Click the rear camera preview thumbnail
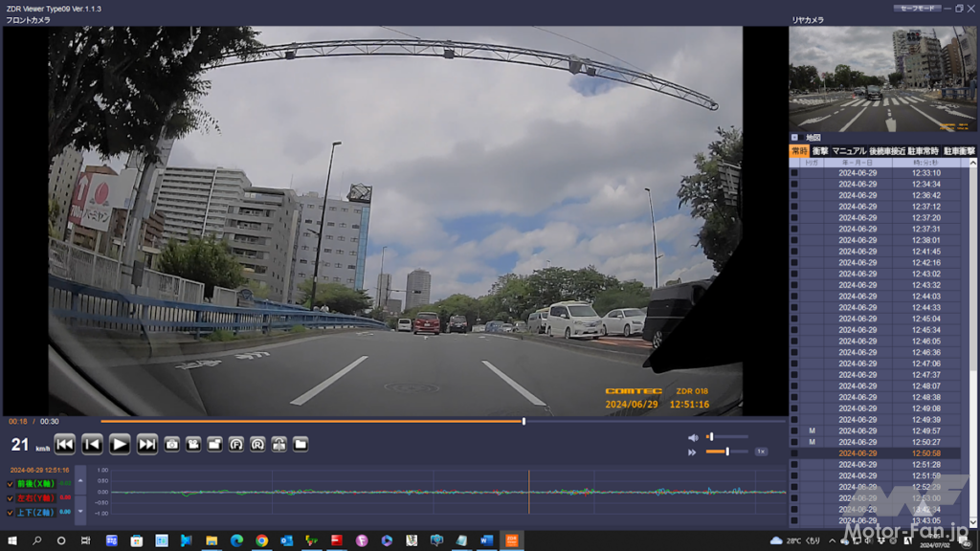Screen dimensions: 980x551 [882, 79]
